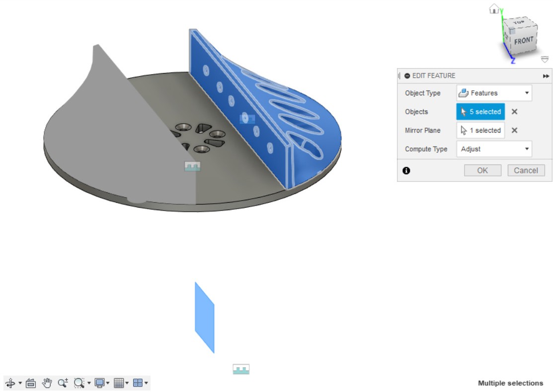The height and width of the screenshot is (392, 553).
Task: Click the Viewports layout icon
Action: click(x=138, y=383)
